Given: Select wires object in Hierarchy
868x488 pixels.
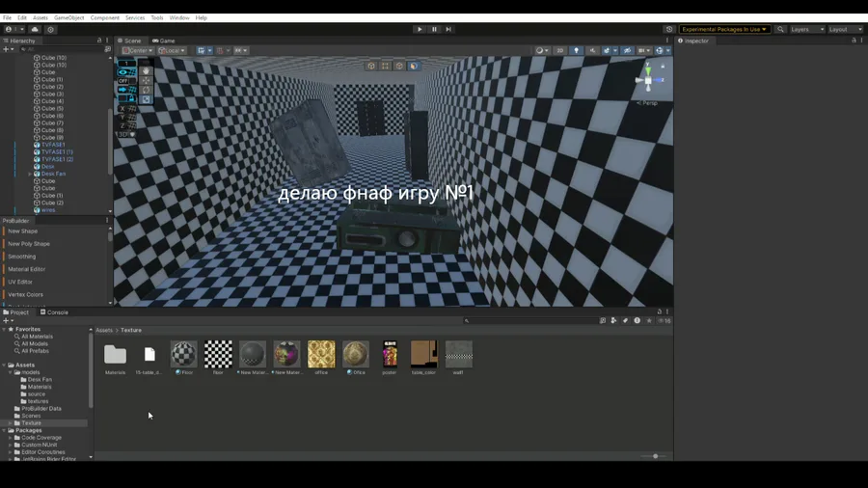Looking at the screenshot, I should click(x=48, y=210).
